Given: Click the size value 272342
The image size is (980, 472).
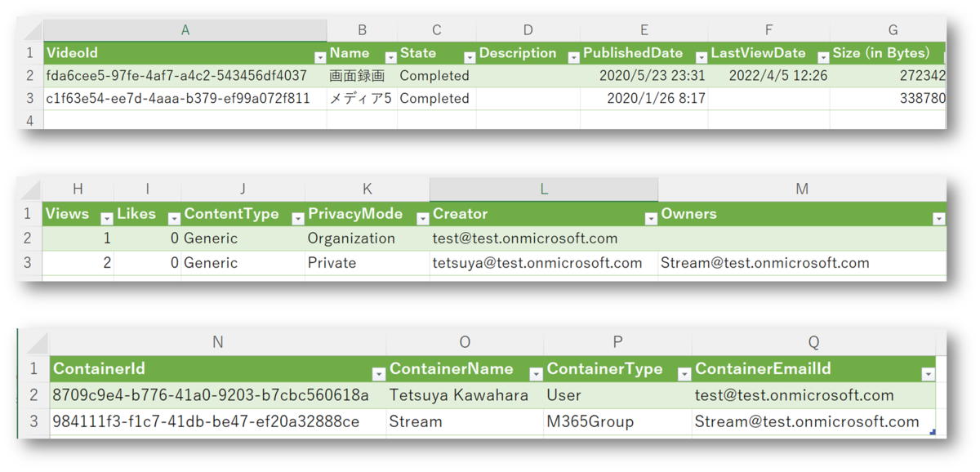Looking at the screenshot, I should tap(889, 76).
